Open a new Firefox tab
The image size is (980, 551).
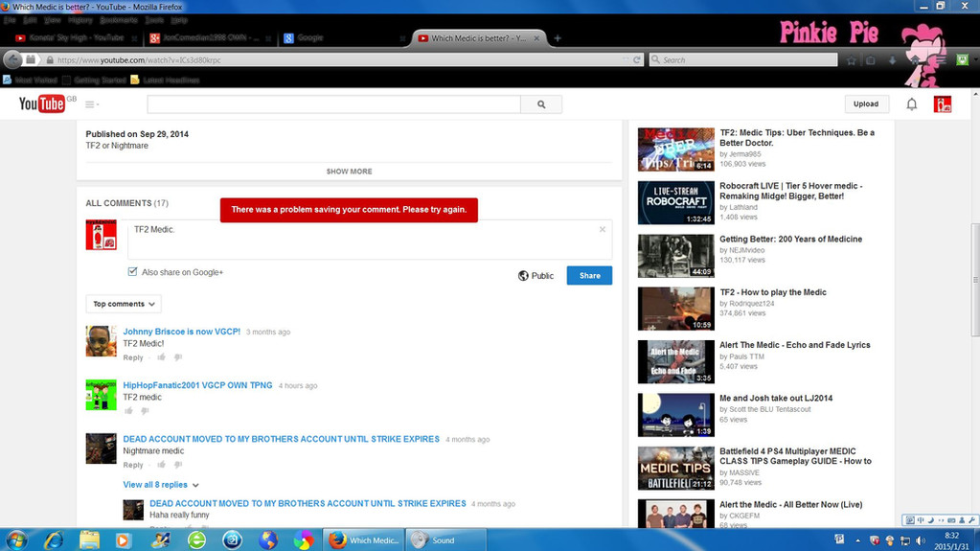coord(558,38)
